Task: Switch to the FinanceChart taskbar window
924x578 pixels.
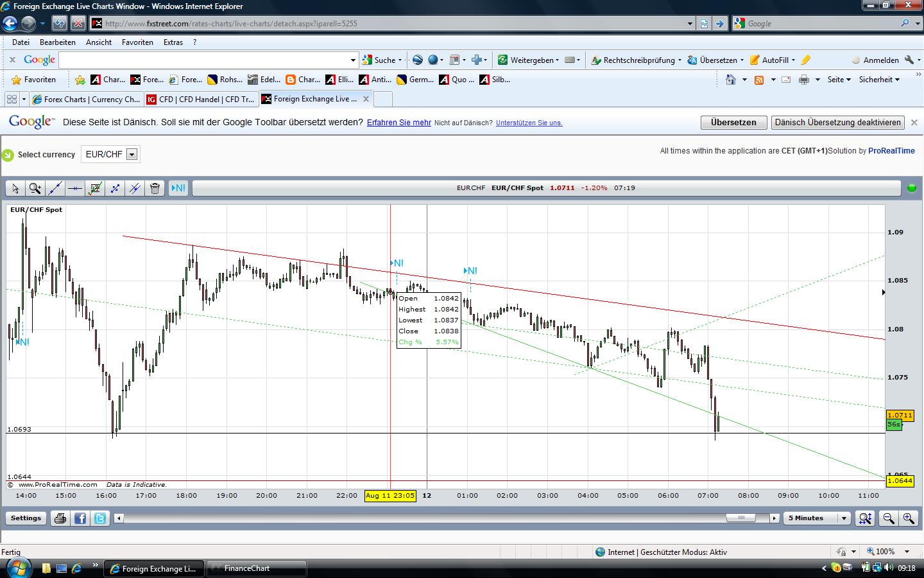Action: 257,568
